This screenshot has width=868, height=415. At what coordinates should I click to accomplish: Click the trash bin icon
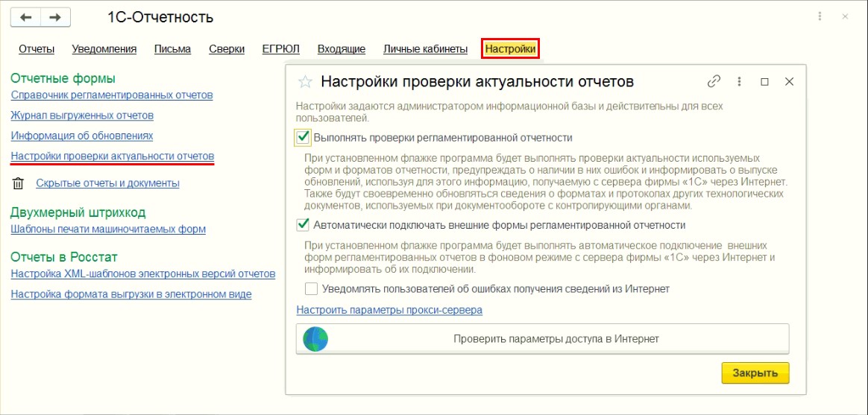point(18,183)
